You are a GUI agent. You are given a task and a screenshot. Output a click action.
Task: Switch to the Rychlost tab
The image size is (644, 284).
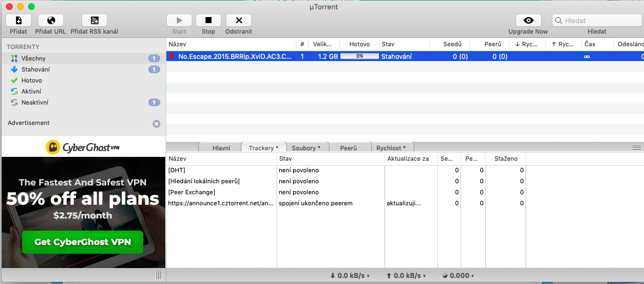click(x=391, y=148)
